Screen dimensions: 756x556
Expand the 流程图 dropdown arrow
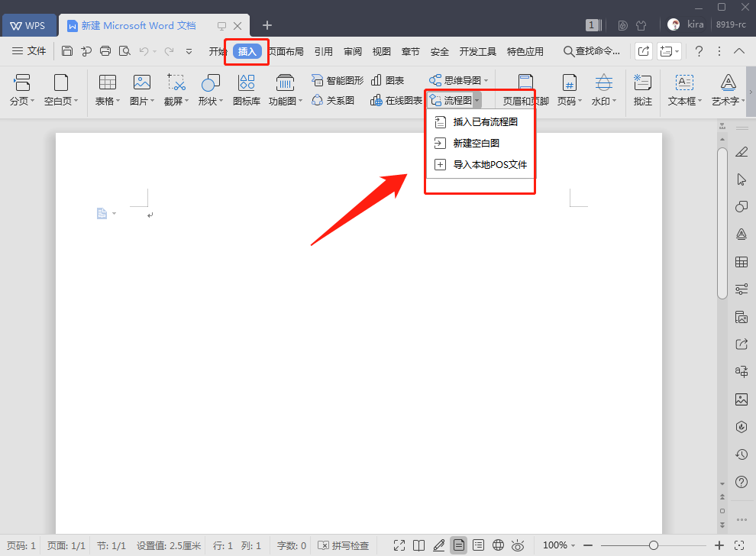coord(477,100)
